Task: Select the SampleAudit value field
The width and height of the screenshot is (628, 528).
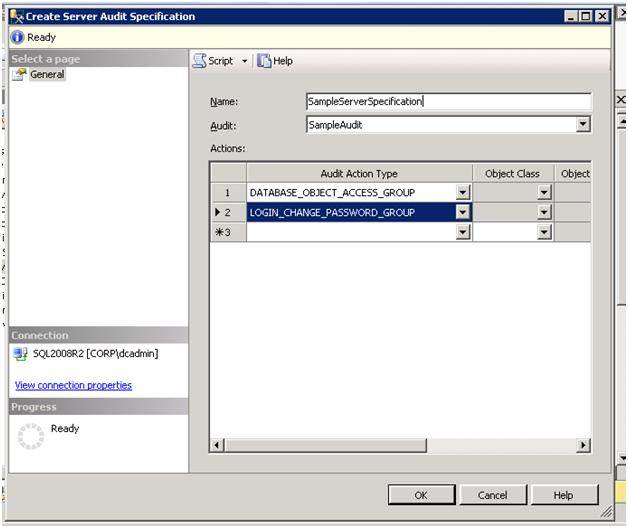Action: click(441, 125)
